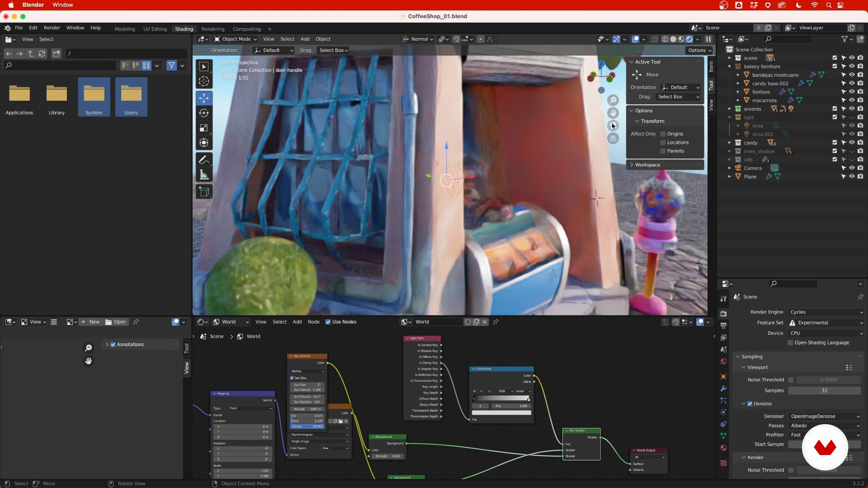The width and height of the screenshot is (868, 488).
Task: Toggle Annotations checkbox in image editor
Action: tap(113, 345)
